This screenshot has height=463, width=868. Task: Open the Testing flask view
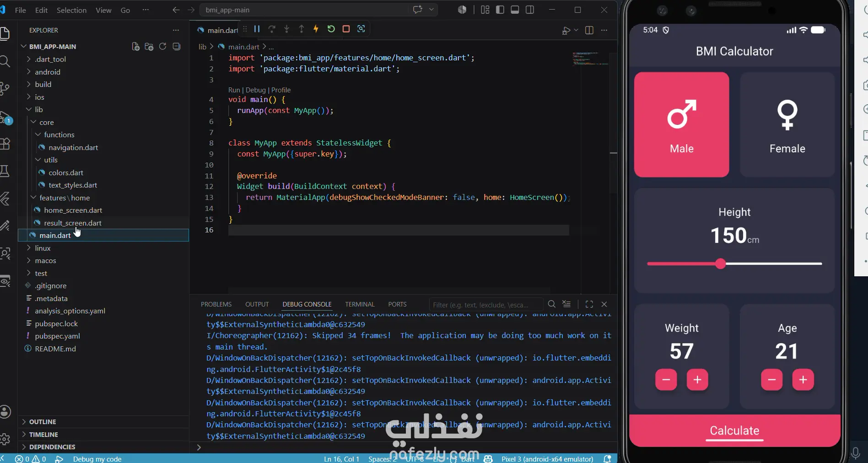point(5,171)
